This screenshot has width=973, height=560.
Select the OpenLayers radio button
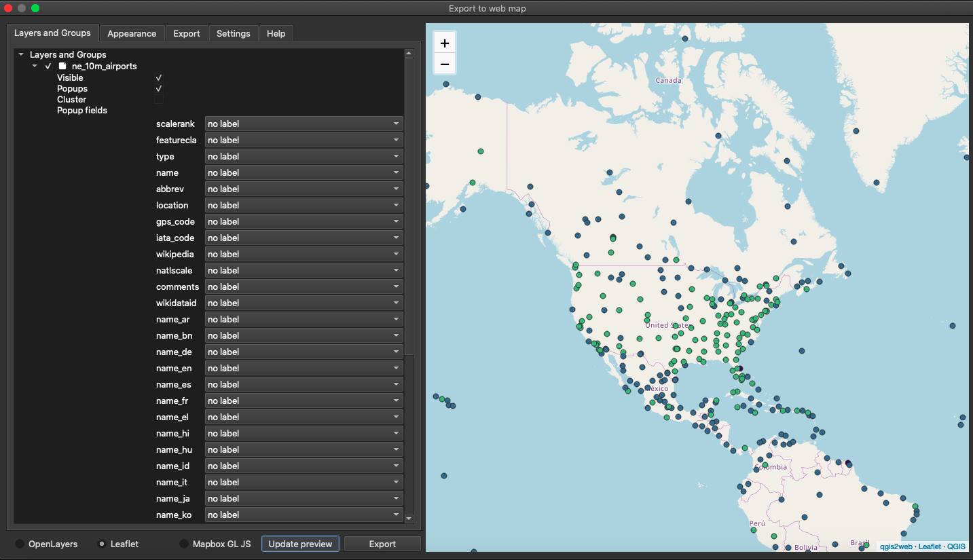point(20,544)
